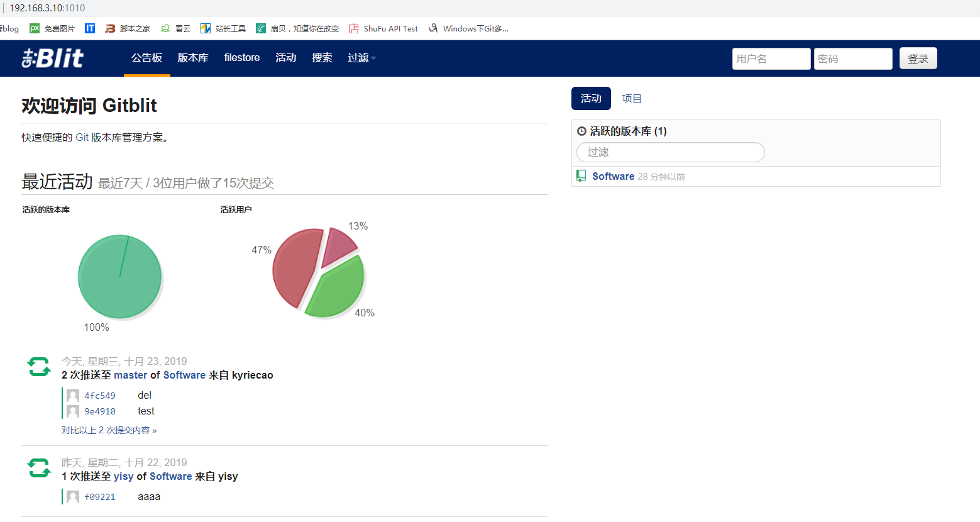Image resolution: width=980 pixels, height=522 pixels.
Task: Open Software link in yisy push entry
Action: (171, 476)
